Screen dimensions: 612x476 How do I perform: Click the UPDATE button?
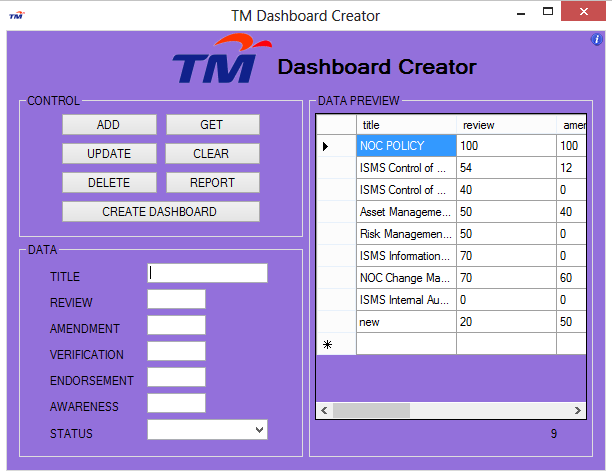pyautogui.click(x=109, y=153)
